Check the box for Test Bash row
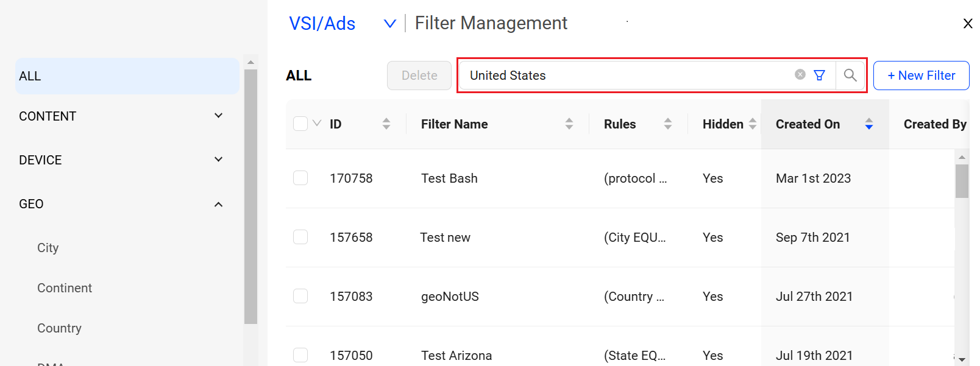Viewport: 980px width, 366px height. [x=300, y=178]
